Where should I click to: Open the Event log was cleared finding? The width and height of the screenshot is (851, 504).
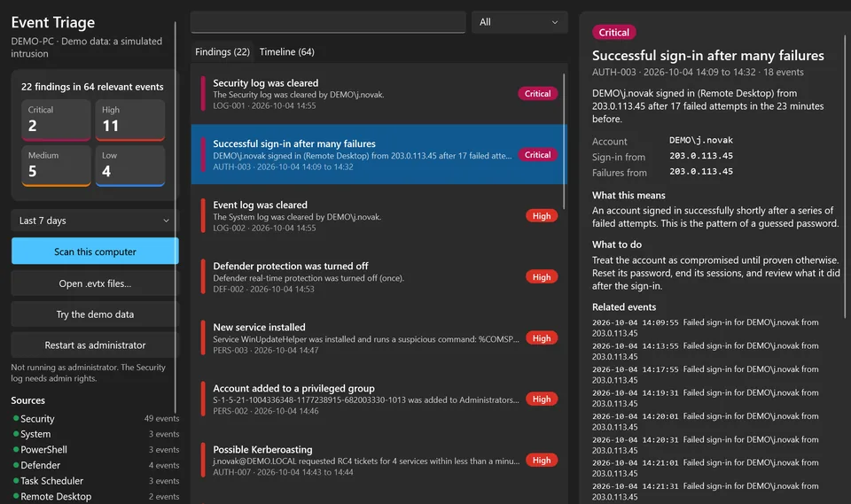379,215
